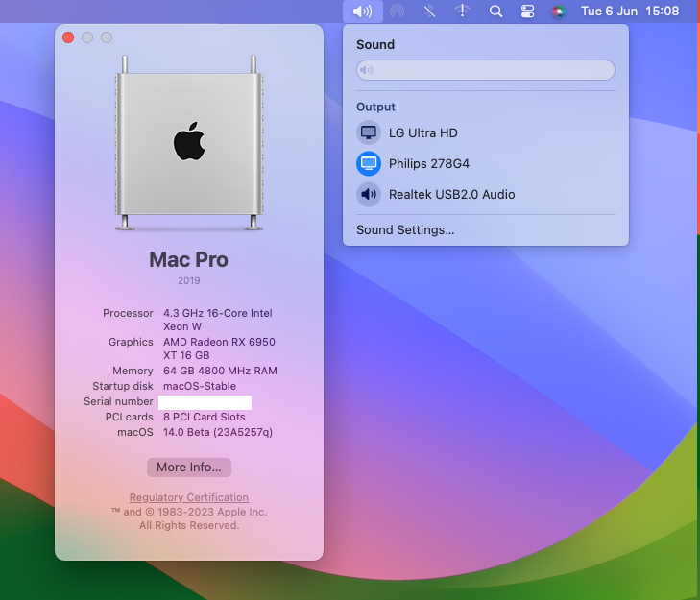Choose LG Ultra HD as output
Screen dimensions: 700x600
(x=486, y=132)
